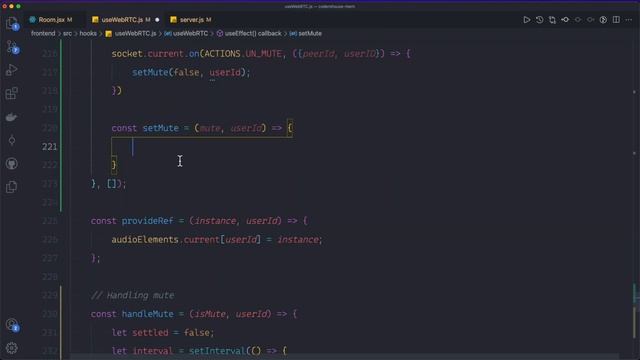Click setInterval in the last visible line

tap(217, 351)
